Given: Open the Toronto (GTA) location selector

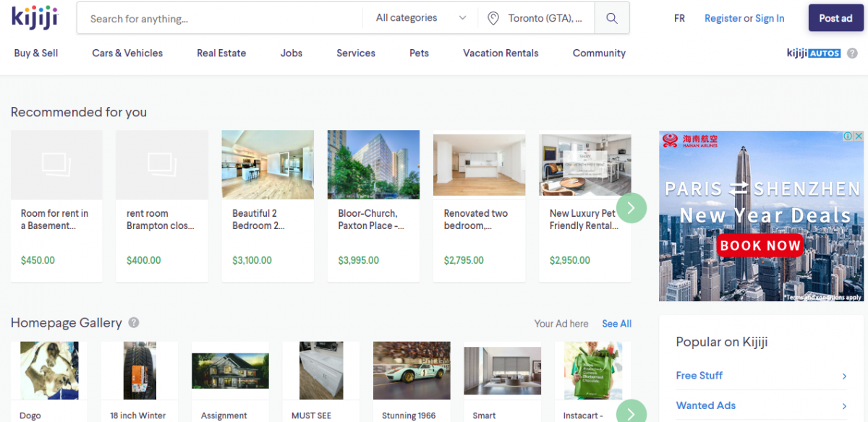Looking at the screenshot, I should pos(545,18).
